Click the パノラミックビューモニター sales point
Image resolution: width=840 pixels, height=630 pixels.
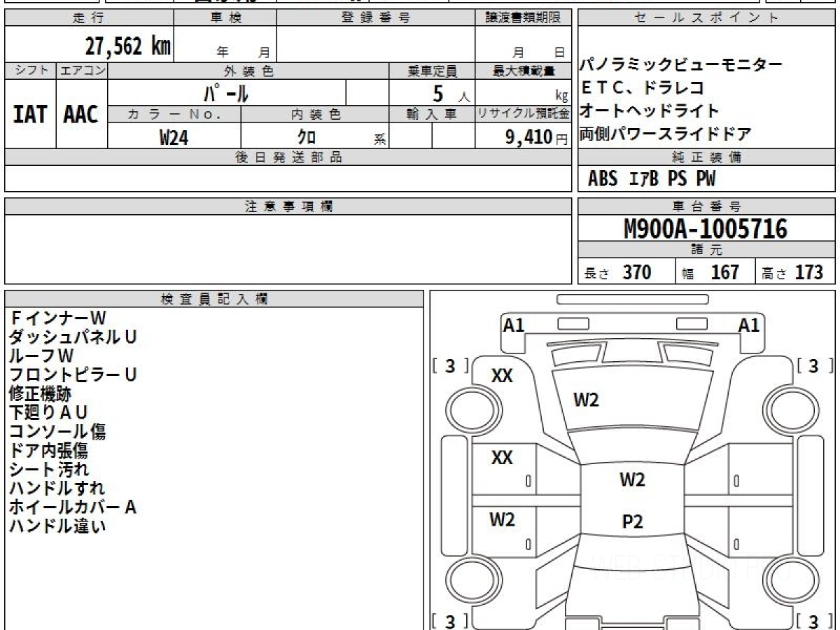(680, 65)
